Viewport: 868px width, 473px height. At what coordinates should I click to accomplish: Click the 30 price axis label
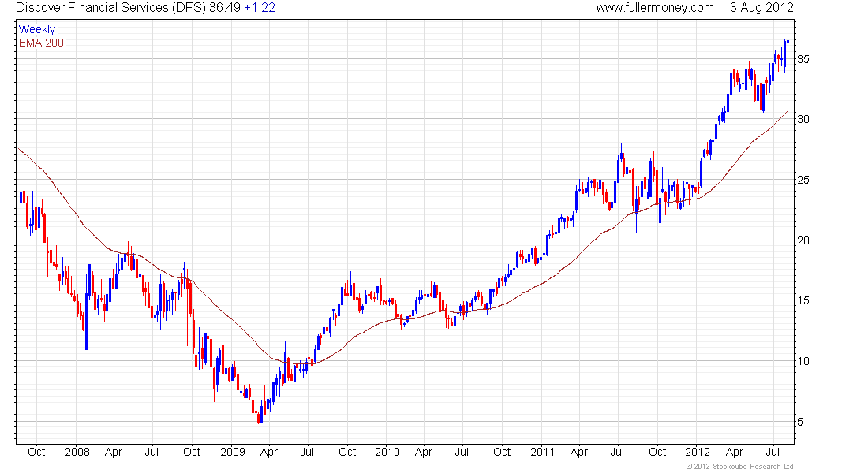click(x=802, y=120)
